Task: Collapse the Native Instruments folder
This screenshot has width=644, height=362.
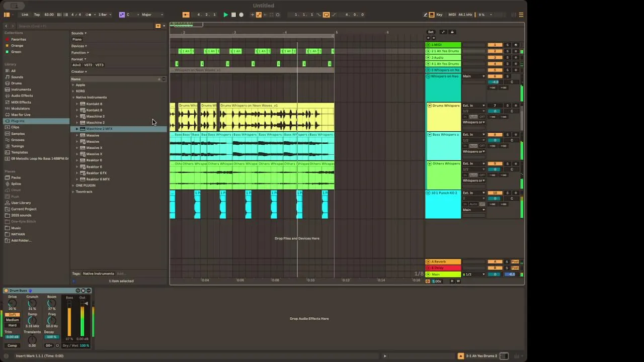Action: 73,98
